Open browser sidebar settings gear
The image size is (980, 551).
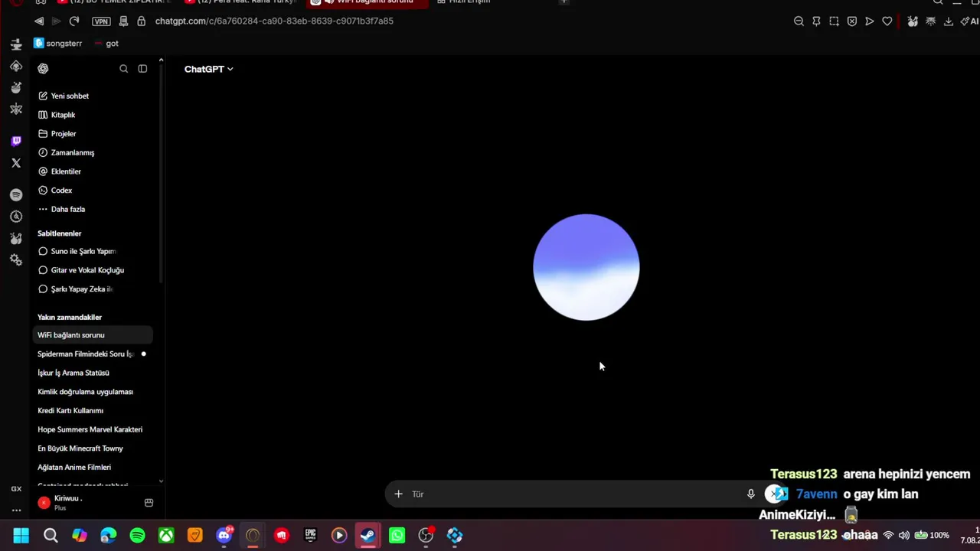[16, 260]
